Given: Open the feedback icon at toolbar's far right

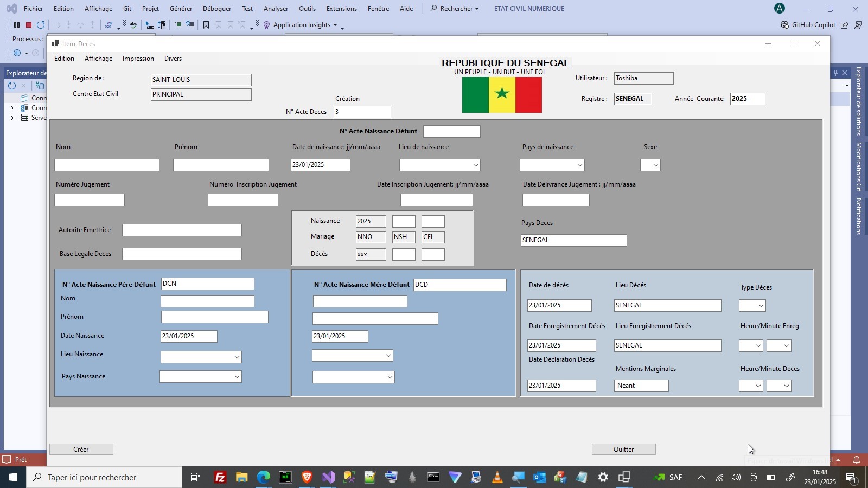Looking at the screenshot, I should point(858,25).
